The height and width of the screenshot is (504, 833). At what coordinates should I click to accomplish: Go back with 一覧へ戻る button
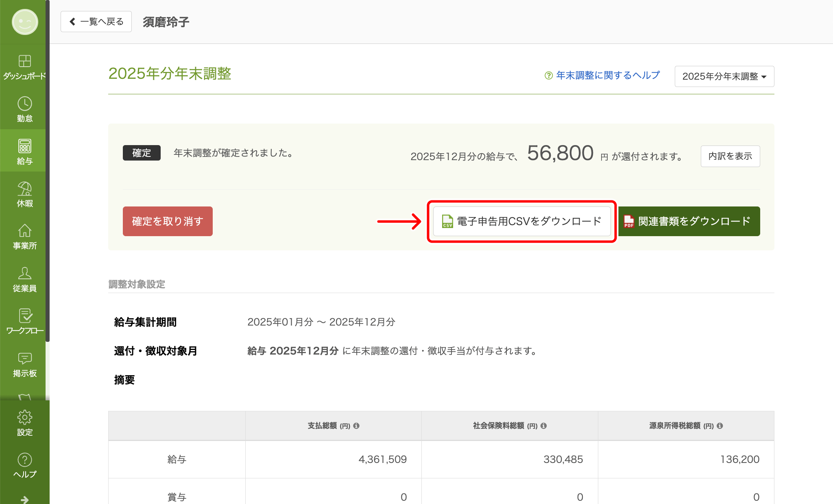coord(96,22)
